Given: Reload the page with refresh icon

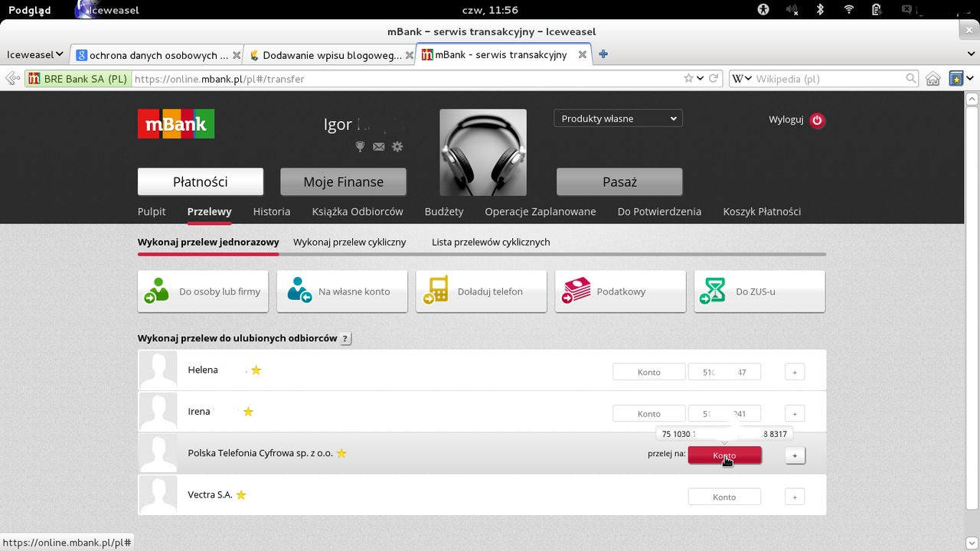Looking at the screenshot, I should (714, 78).
